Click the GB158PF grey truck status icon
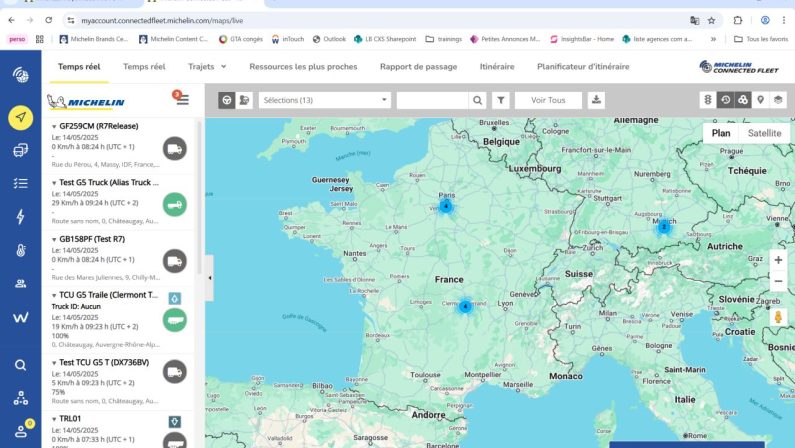Screen dimensions: 795x448 [x=175, y=261]
